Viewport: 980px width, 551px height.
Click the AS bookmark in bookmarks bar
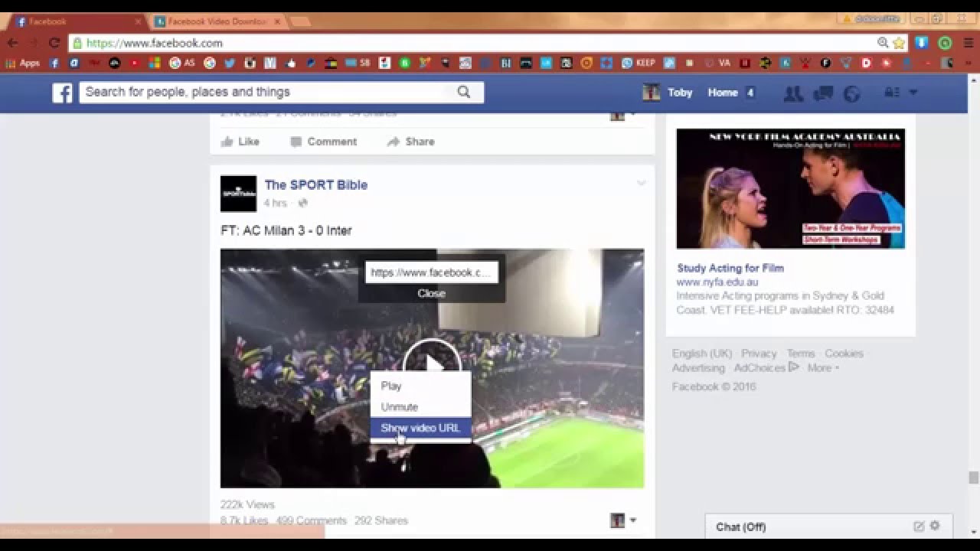click(x=181, y=63)
